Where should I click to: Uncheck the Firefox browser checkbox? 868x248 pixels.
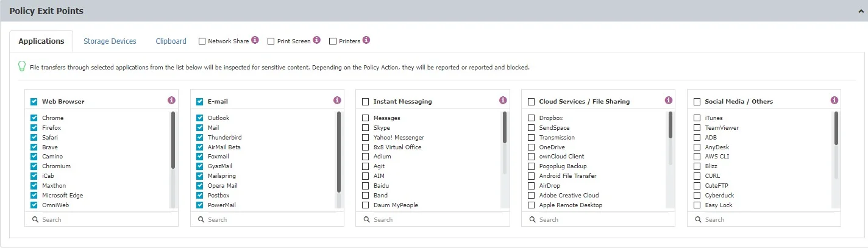(x=34, y=128)
